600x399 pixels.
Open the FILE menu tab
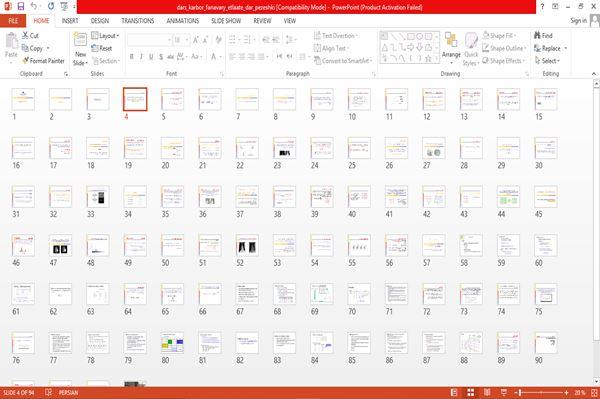point(13,21)
